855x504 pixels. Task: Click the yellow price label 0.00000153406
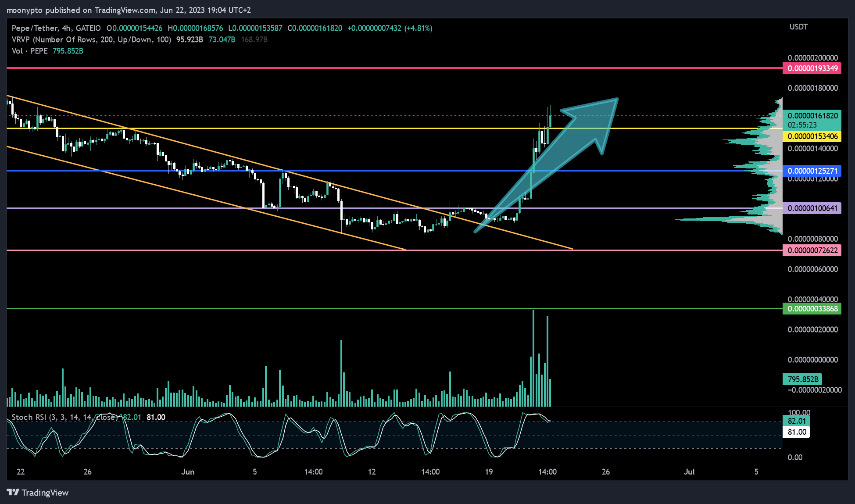812,136
